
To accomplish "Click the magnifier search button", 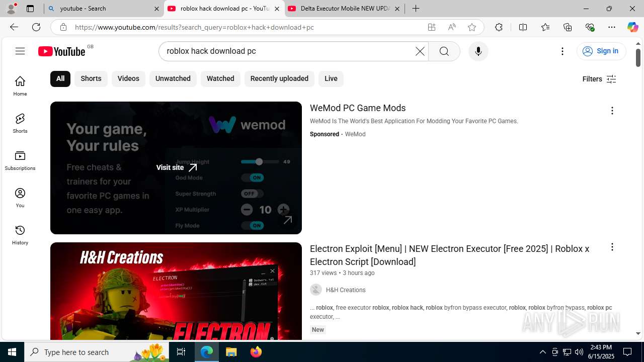I will coord(444,51).
